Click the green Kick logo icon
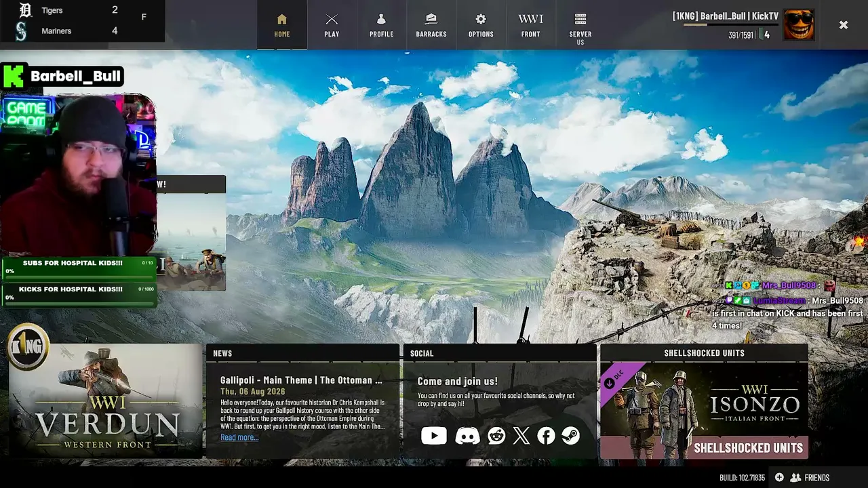Screen dimensions: 868x488 (x=14, y=76)
